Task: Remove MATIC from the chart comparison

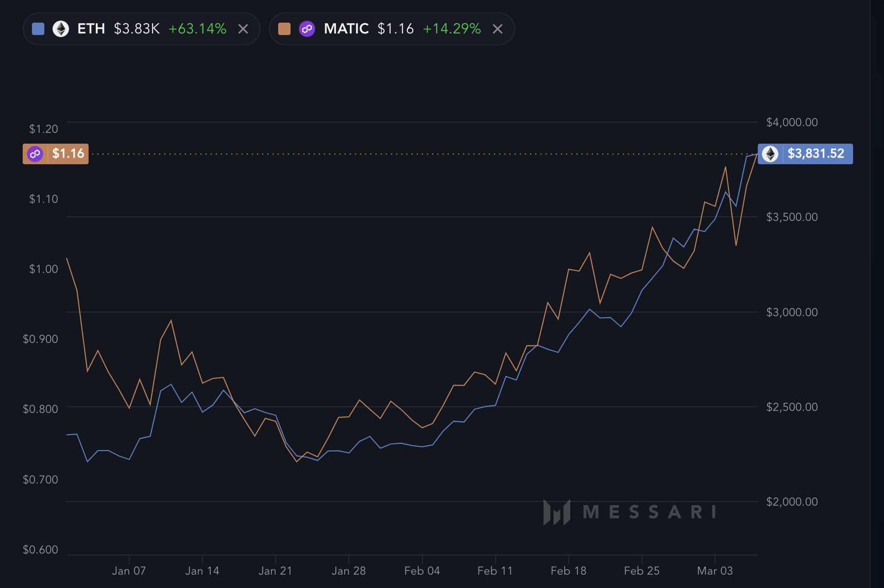Action: point(497,29)
